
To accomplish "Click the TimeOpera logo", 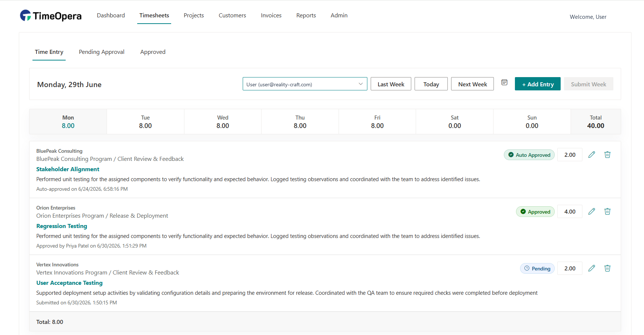I will 51,15.
